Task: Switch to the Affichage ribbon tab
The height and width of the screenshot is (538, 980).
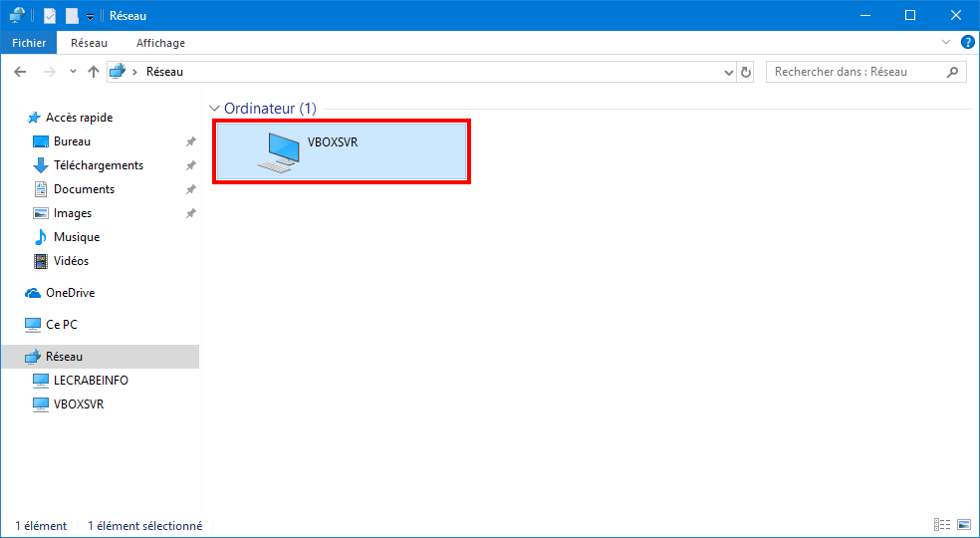Action: point(160,43)
